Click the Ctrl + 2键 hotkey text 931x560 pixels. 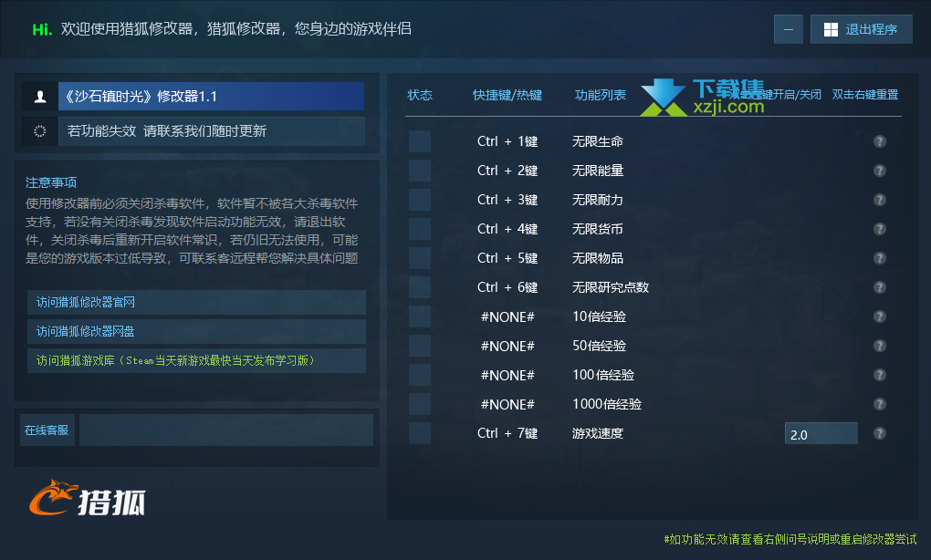507,171
